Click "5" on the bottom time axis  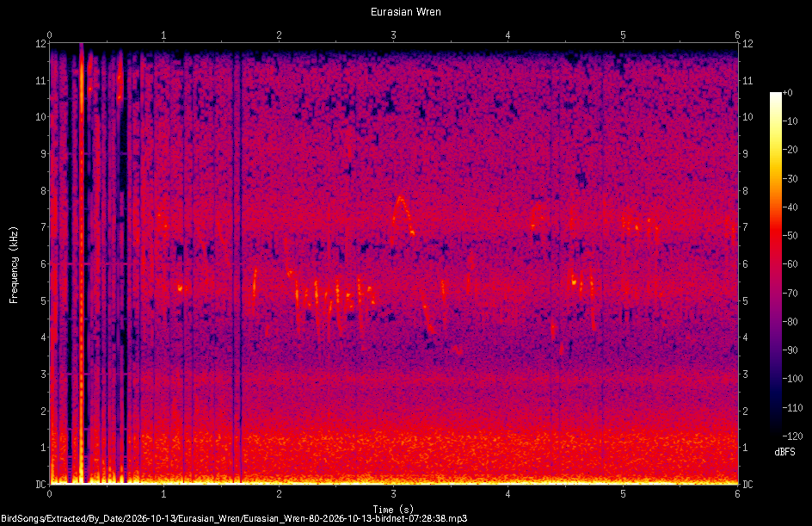pos(623,494)
